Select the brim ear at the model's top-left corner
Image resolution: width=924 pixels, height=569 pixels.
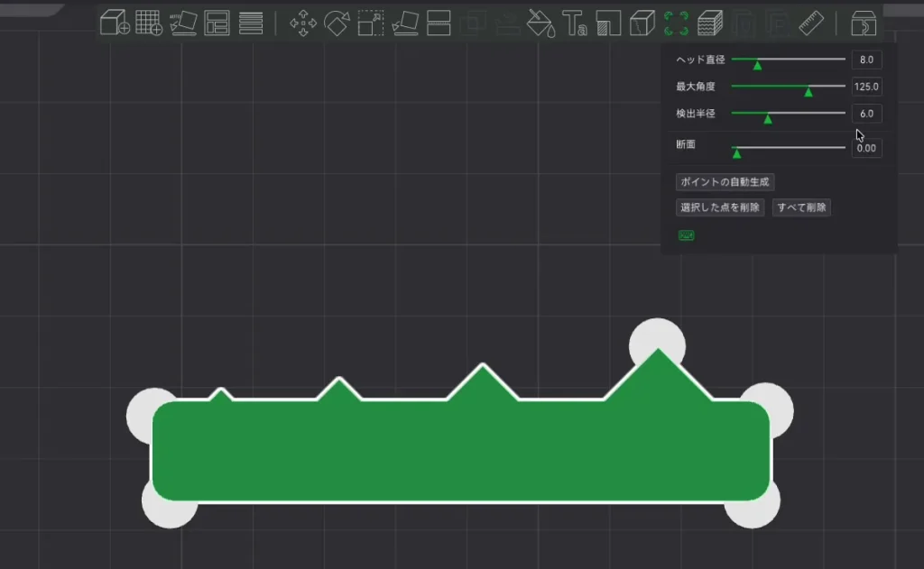coord(140,415)
